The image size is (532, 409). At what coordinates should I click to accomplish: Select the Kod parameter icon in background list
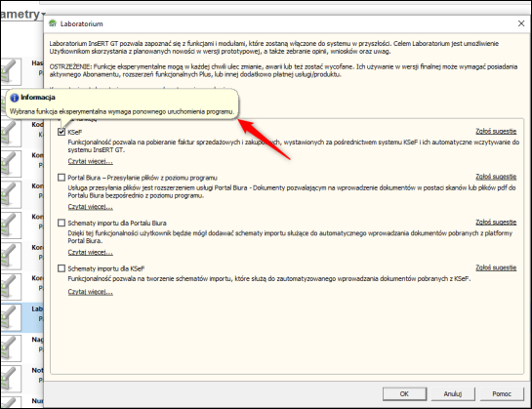[11, 133]
